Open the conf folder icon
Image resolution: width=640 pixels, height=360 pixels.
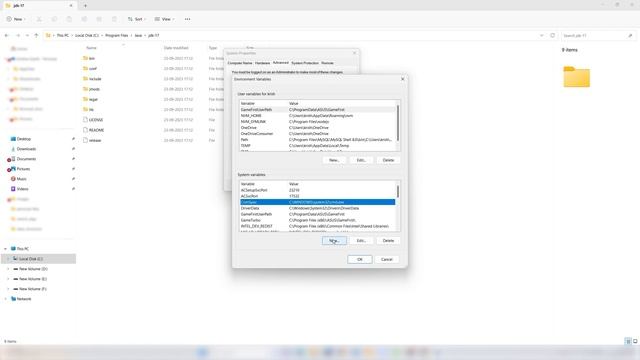click(85, 69)
